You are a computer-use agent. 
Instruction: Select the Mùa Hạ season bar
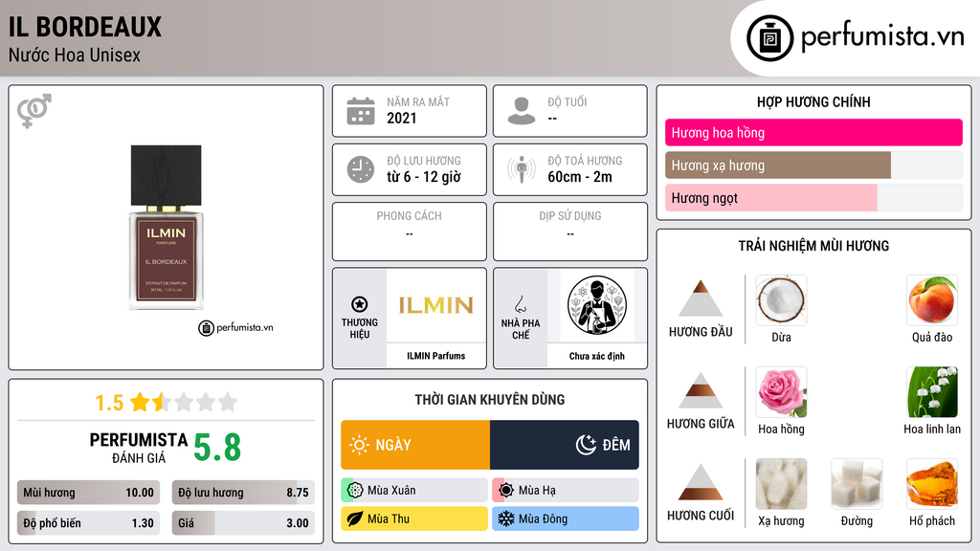[566, 491]
